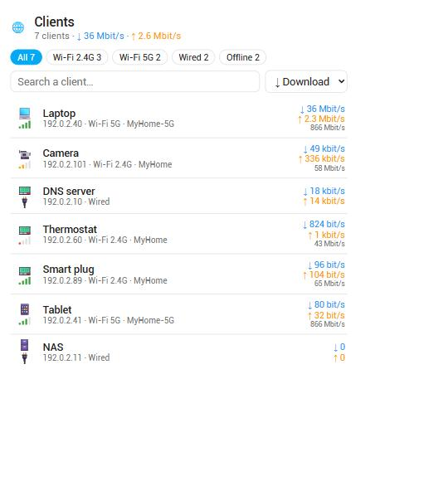
Task: Click the Laptop device icon
Action: [25, 113]
